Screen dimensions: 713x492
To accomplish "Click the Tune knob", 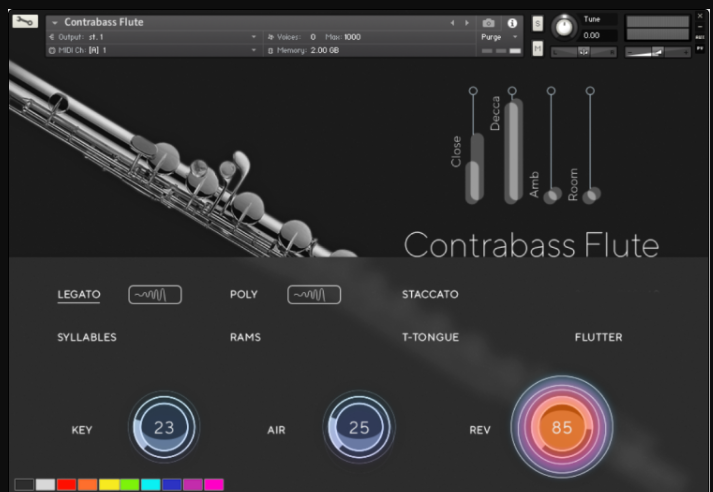I will click(564, 27).
